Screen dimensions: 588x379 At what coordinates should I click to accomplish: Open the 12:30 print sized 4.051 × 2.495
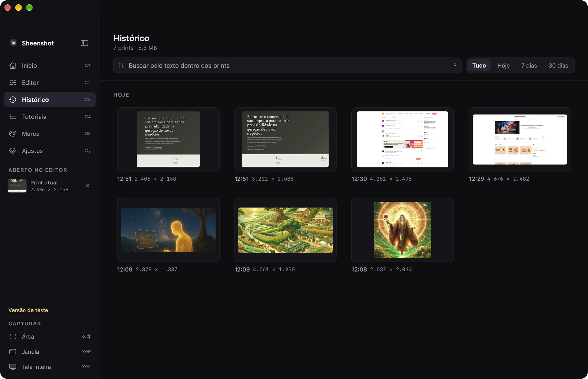coord(402,139)
